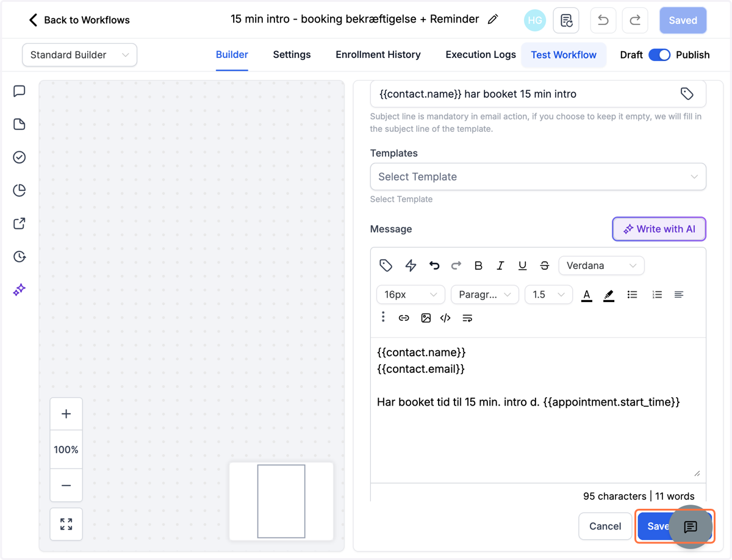Screen dimensions: 732x560
Task: Open Paragraph format dropdown
Action: [485, 295]
